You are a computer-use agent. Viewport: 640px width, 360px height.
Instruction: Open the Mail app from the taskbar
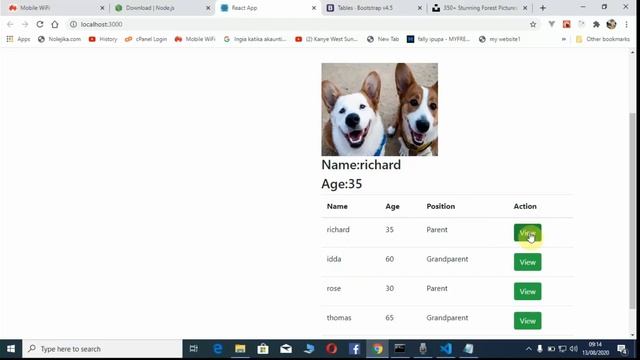click(x=286, y=349)
